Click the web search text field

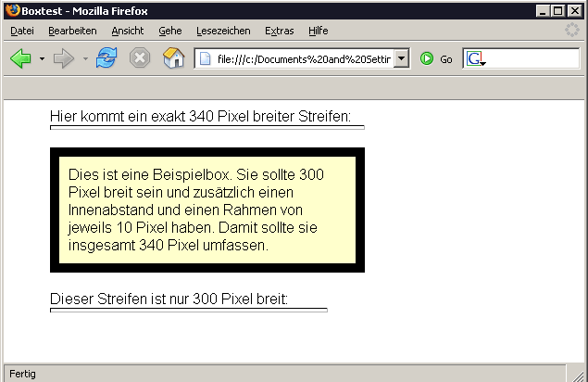click(x=532, y=58)
